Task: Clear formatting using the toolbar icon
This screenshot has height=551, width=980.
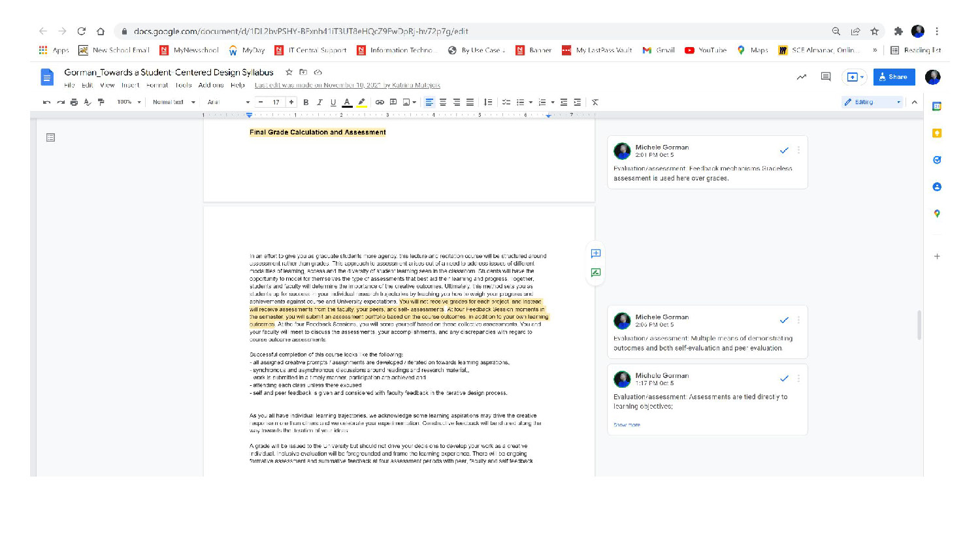Action: pos(595,102)
